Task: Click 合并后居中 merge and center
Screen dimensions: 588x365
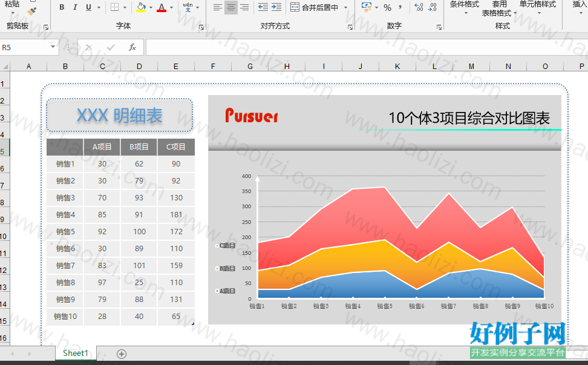Action: (x=315, y=7)
